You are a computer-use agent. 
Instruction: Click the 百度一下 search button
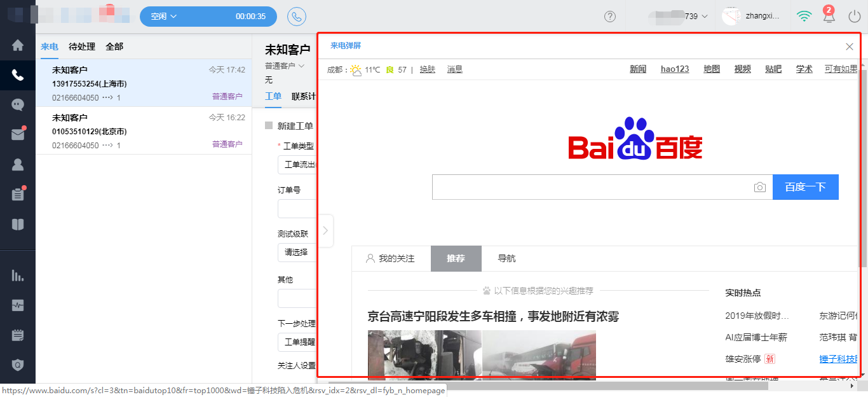[806, 187]
